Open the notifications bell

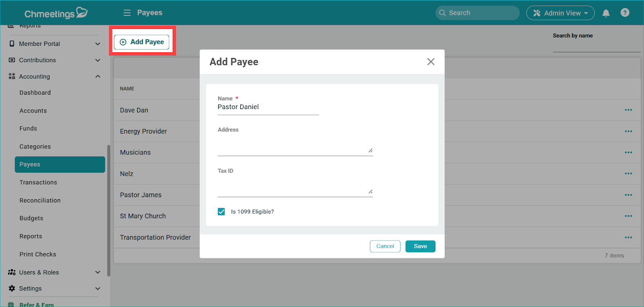tap(606, 13)
